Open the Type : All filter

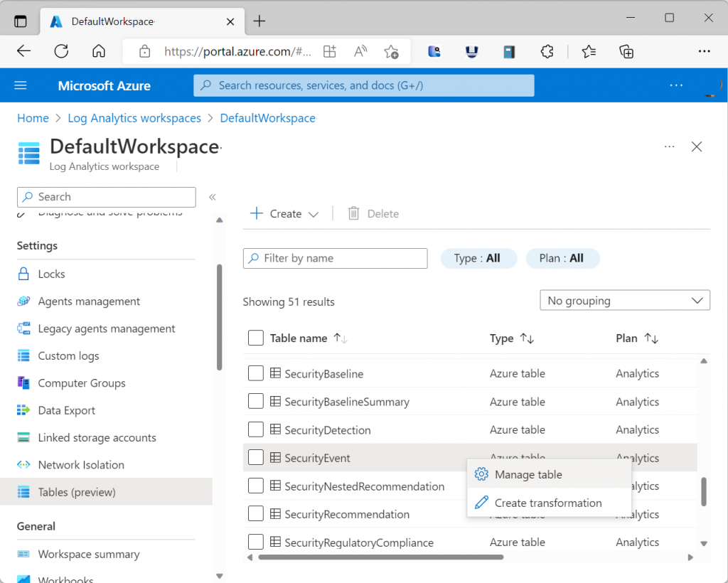[x=476, y=258]
